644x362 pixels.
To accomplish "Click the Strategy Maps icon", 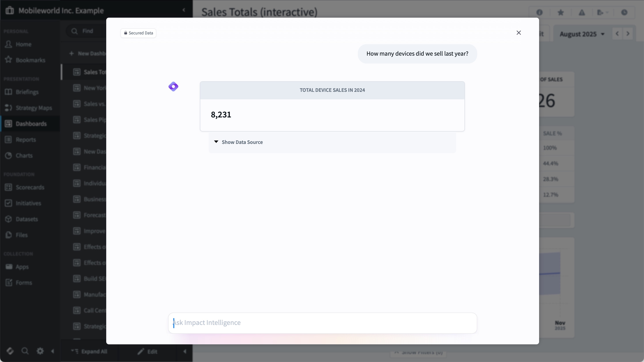I will pyautogui.click(x=8, y=108).
